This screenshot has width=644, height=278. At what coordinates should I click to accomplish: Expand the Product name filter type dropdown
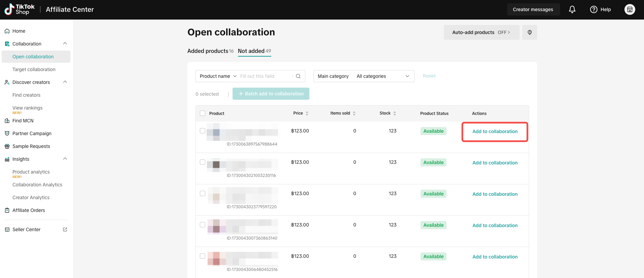(x=218, y=76)
